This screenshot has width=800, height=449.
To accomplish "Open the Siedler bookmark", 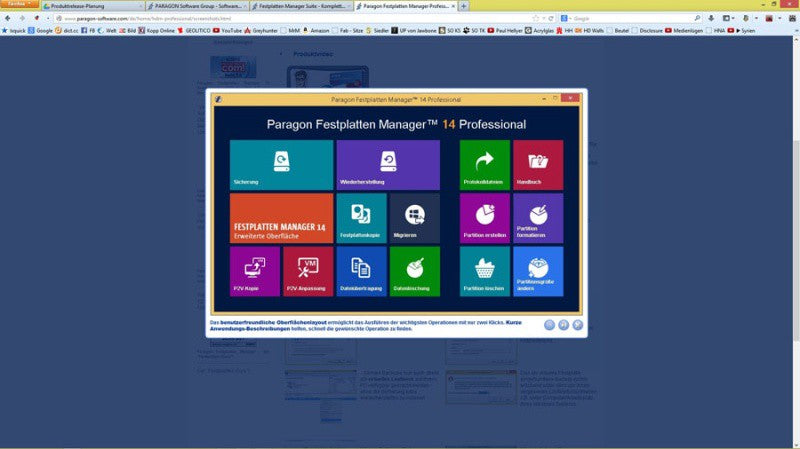I will [x=377, y=31].
